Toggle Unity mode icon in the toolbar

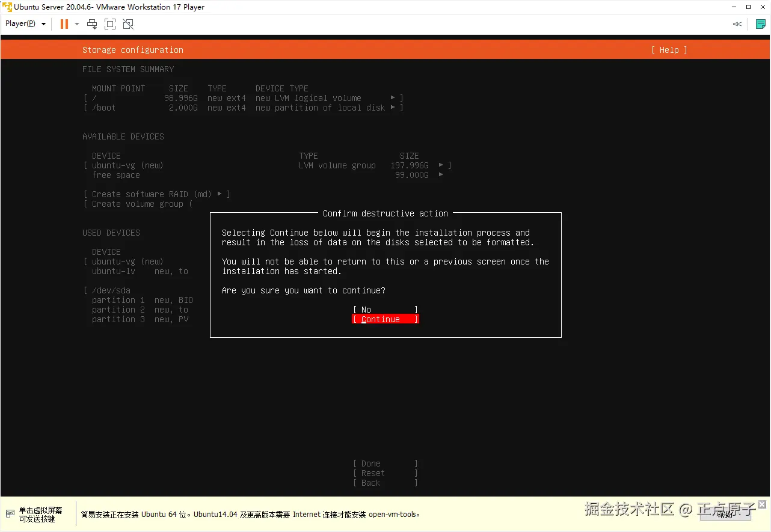point(128,24)
